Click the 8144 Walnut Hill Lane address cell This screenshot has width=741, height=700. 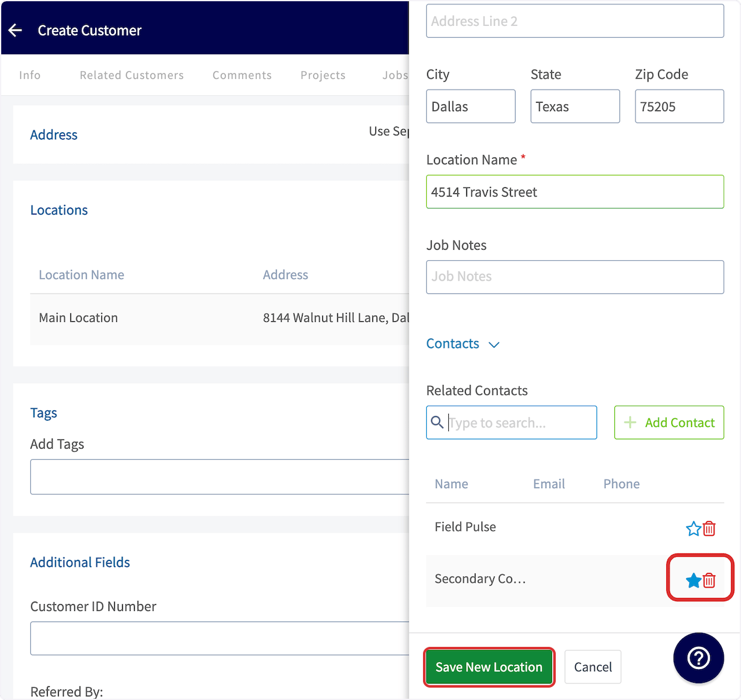point(336,318)
